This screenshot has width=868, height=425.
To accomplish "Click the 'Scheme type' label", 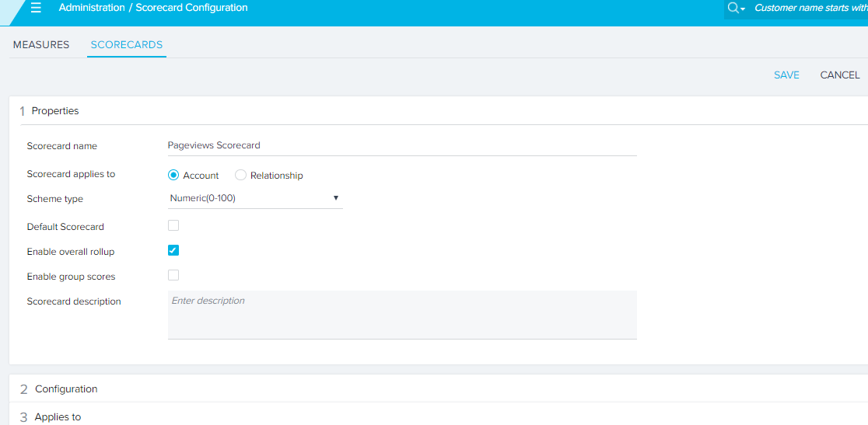I will click(x=54, y=199).
